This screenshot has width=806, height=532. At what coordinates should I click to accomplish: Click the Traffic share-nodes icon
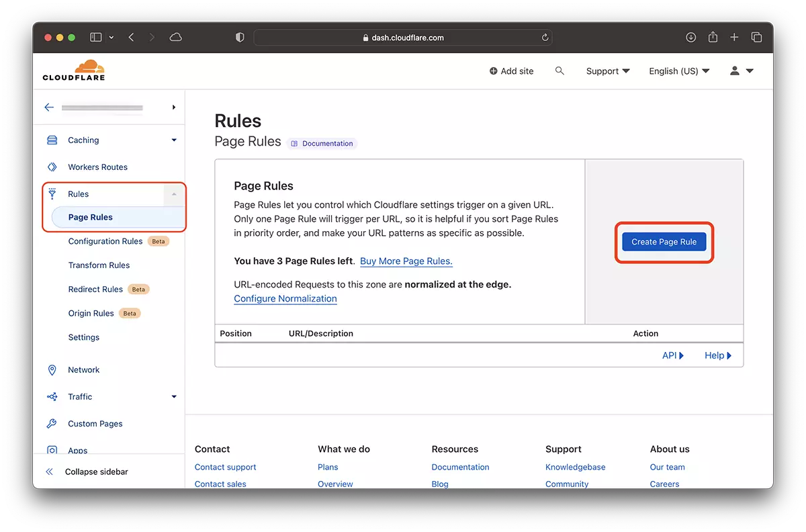[52, 397]
